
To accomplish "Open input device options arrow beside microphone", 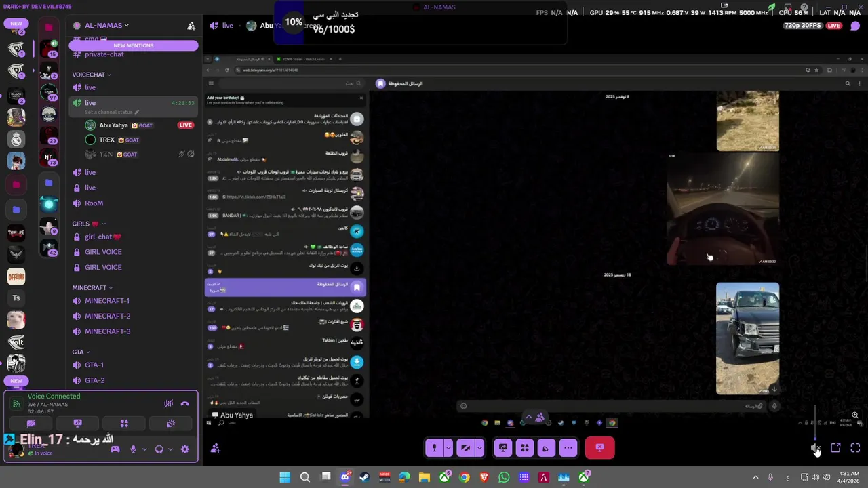I will click(144, 449).
